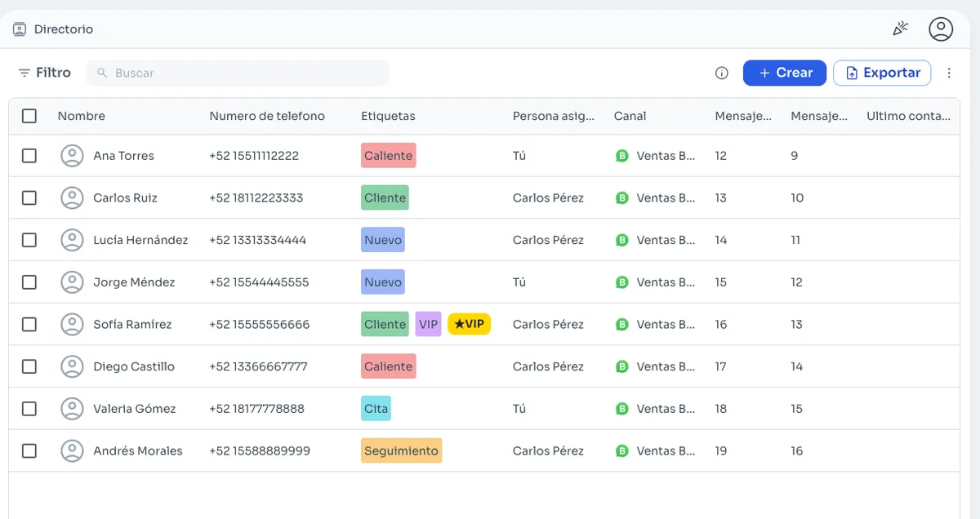This screenshot has width=980, height=519.
Task: Click the name Lucía Hernández
Action: [140, 240]
